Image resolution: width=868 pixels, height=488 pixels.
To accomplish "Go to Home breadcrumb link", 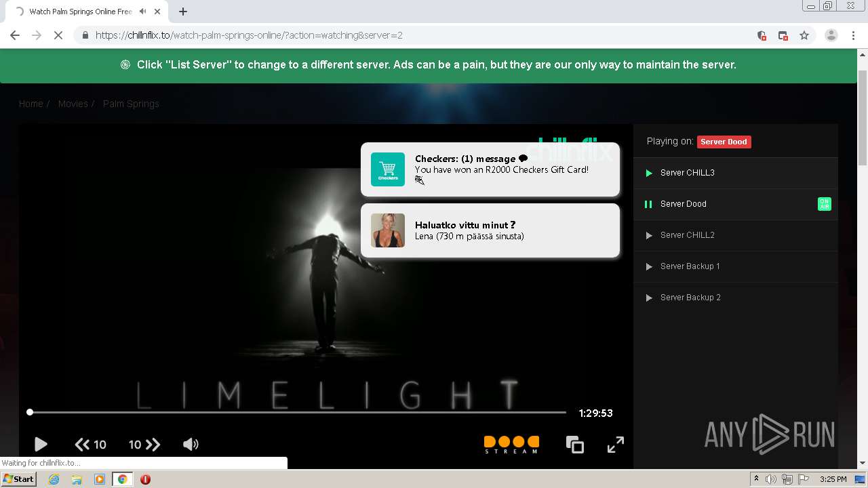I will point(31,104).
